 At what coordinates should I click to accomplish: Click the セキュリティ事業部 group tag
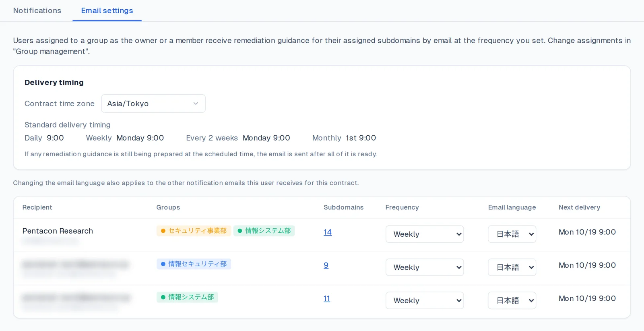pyautogui.click(x=194, y=231)
